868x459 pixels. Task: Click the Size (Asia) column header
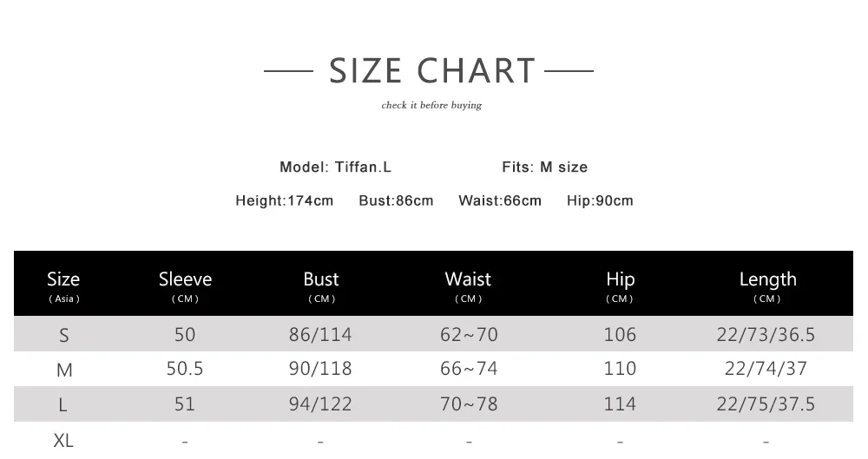63,285
